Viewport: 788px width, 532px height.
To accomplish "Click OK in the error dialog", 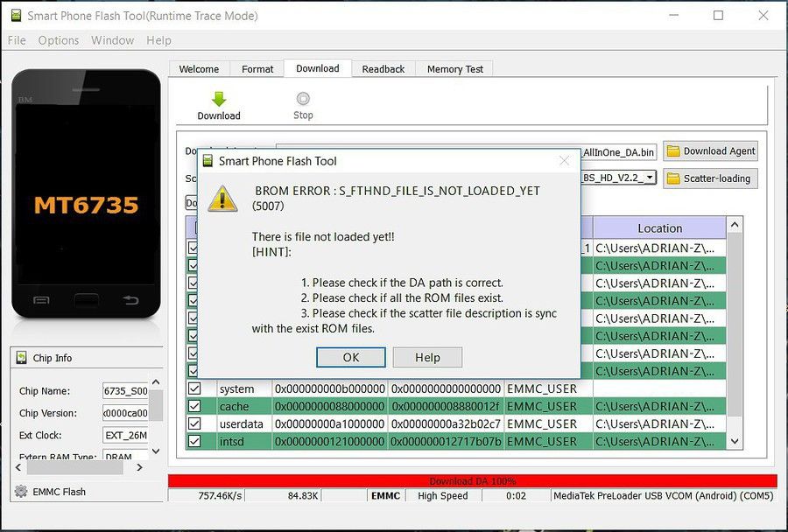I will 351,357.
